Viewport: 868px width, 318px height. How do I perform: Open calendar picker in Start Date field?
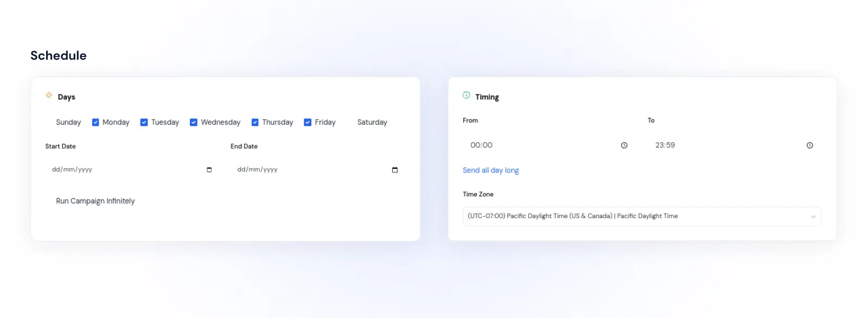point(208,169)
